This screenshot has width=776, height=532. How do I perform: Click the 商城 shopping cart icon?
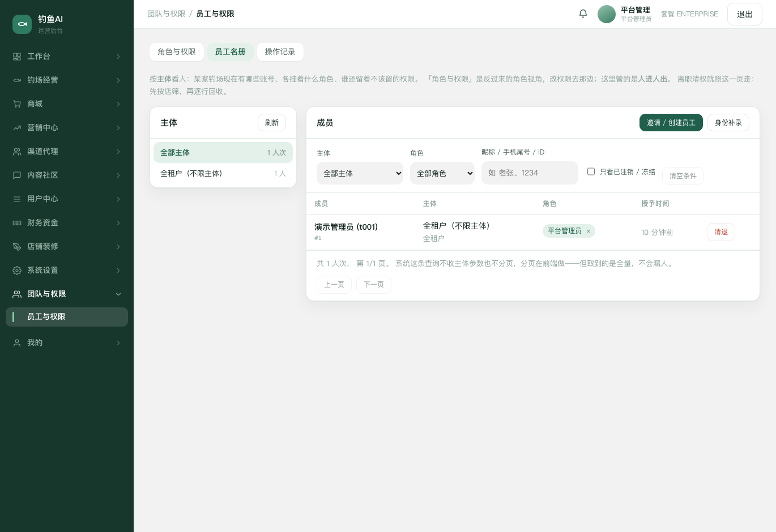(x=17, y=104)
